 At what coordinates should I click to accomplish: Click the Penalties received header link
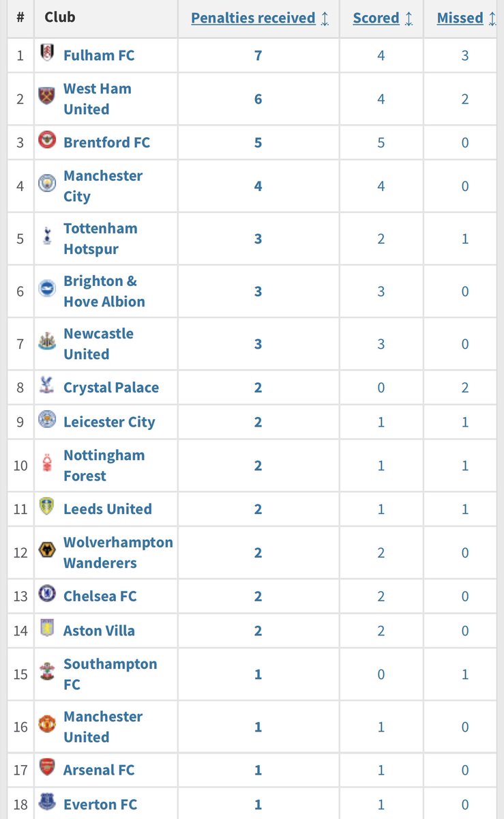point(253,18)
